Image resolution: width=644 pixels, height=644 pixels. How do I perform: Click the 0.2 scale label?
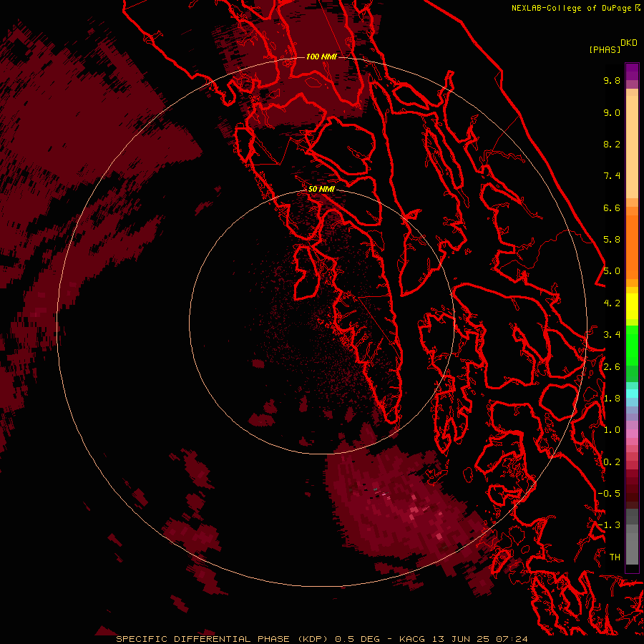612,462
